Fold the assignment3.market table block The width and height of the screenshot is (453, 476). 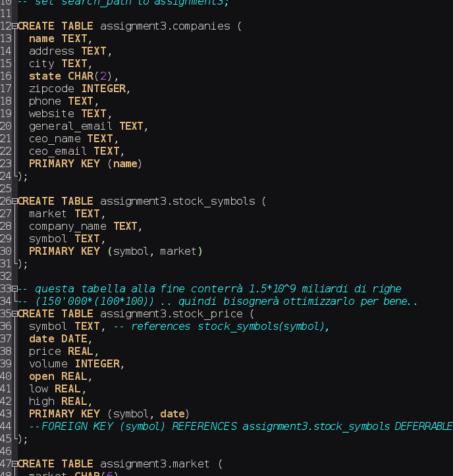point(14,464)
